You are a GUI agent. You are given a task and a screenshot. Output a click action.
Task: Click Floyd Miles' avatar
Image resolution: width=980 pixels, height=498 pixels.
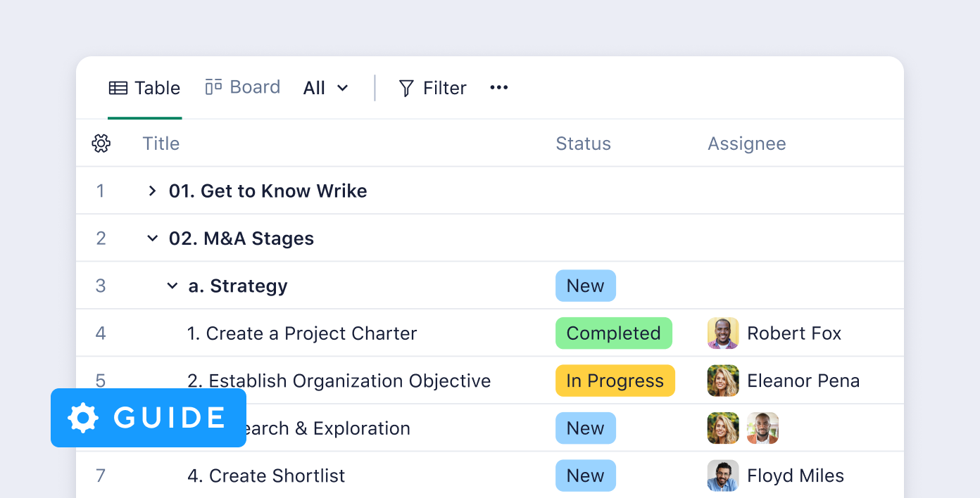pos(723,475)
